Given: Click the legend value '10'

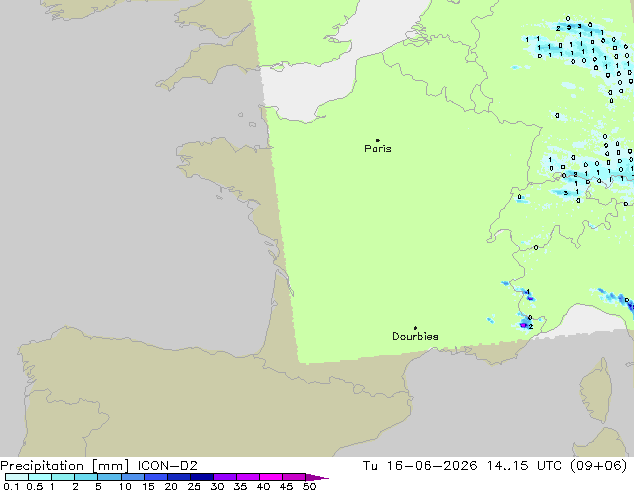Looking at the screenshot, I should [125, 486].
